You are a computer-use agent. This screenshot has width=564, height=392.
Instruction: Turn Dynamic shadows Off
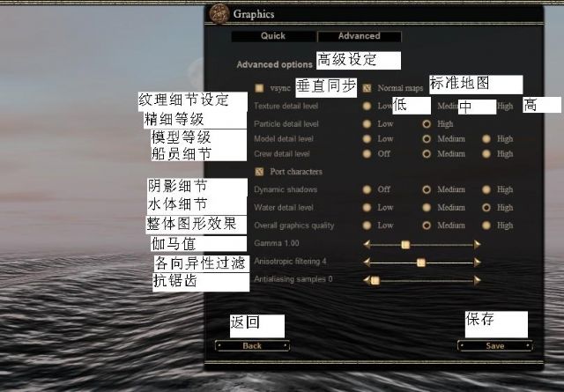[x=367, y=189]
